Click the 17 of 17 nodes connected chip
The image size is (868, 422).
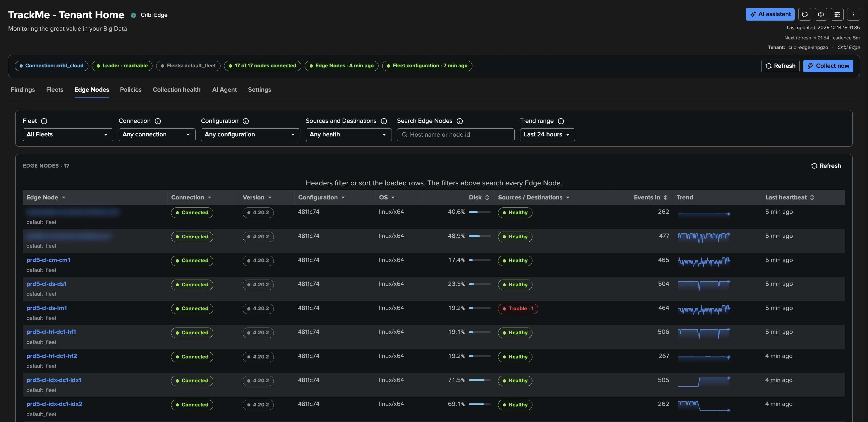262,66
